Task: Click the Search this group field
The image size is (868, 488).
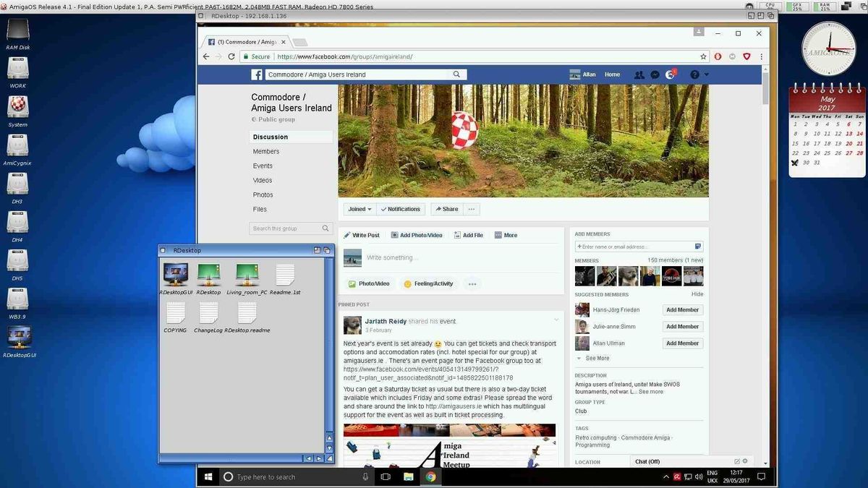Action: [x=285, y=228]
